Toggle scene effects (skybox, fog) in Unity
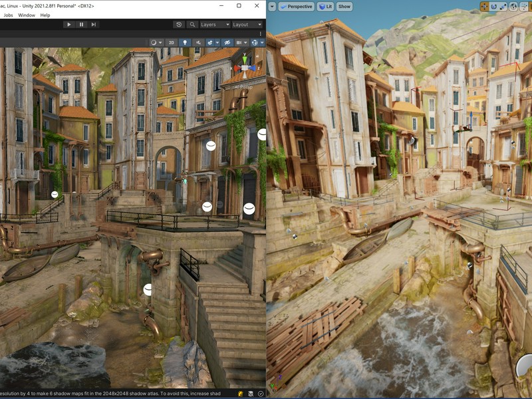532x399 pixels. tap(210, 43)
